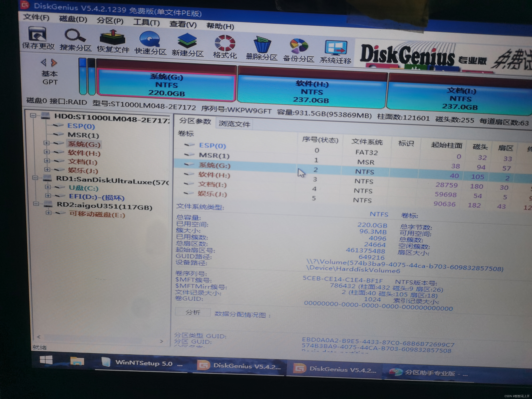The width and height of the screenshot is (532, 399).
Task: Select MSR(1) in the disk tree
Action: point(83,135)
